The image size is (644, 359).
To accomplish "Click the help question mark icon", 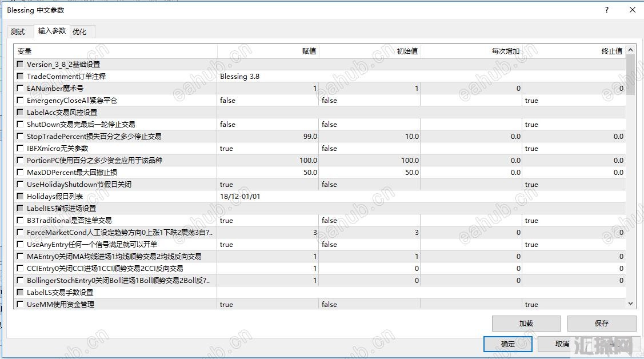I will point(607,10).
